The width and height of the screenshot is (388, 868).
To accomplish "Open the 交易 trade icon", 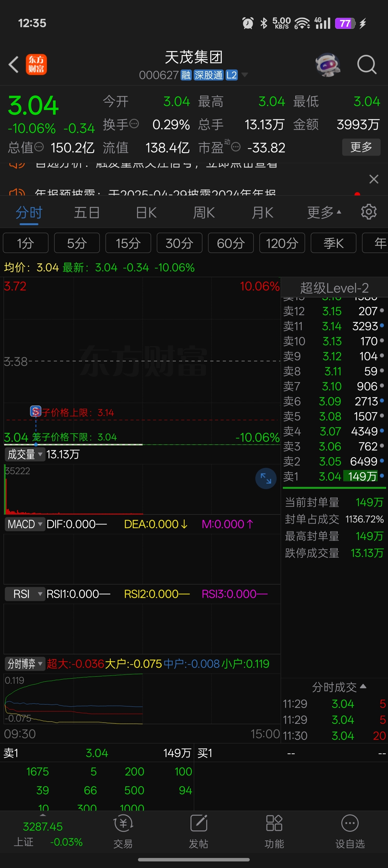I will pos(123,832).
